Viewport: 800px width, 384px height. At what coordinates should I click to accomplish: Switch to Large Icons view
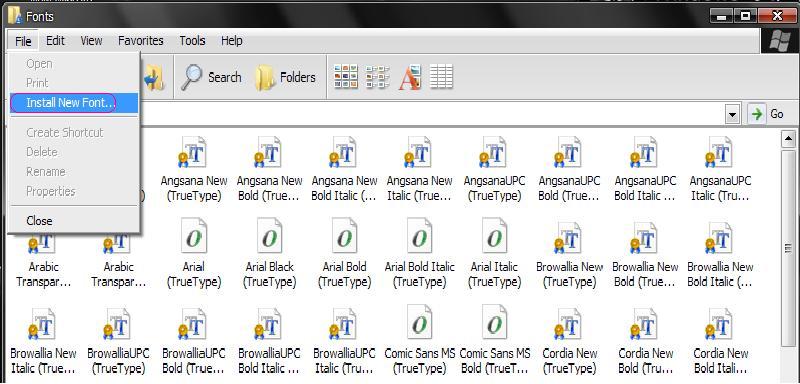pos(345,77)
